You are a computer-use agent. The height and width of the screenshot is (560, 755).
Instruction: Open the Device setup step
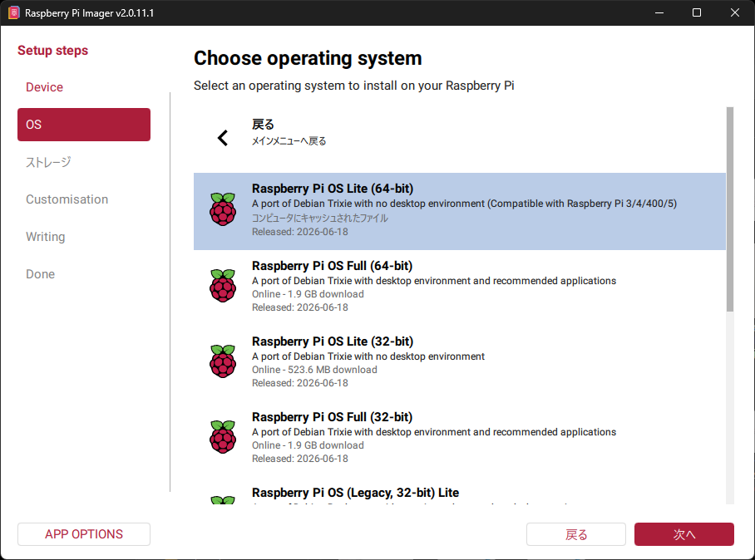tap(44, 87)
